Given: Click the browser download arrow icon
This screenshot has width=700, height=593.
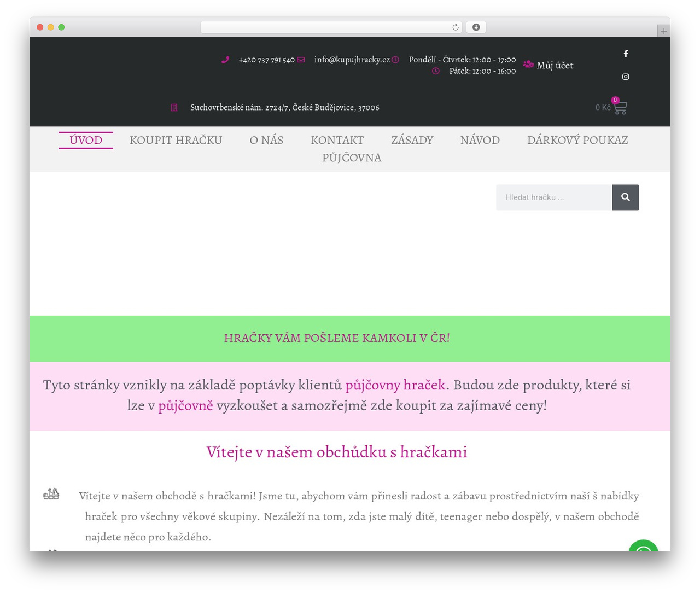Looking at the screenshot, I should pos(476,27).
